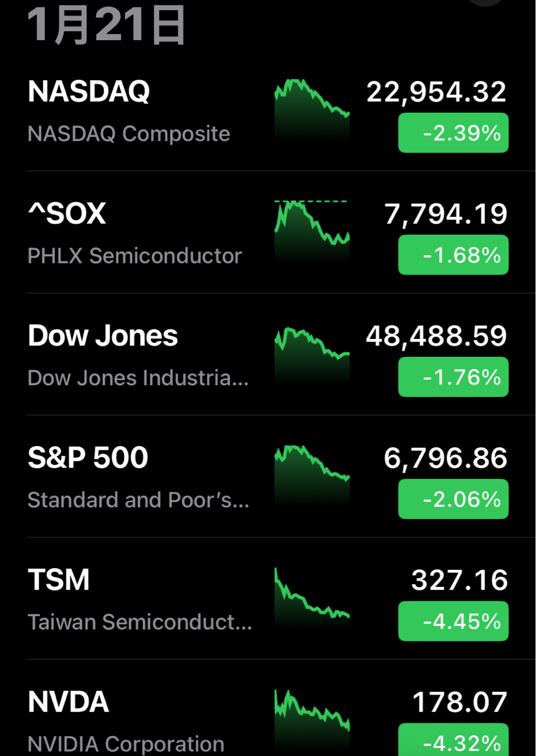
Task: Open the NASDAQ sparkline chart
Action: (x=312, y=109)
